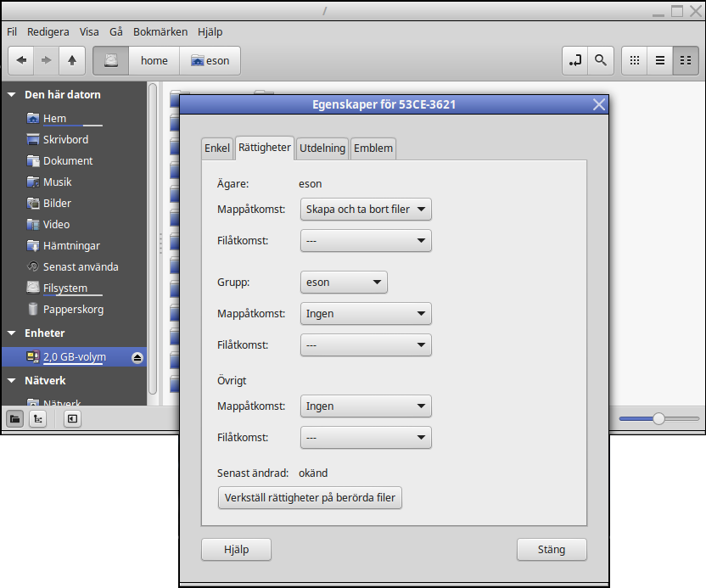Go up to the parent folder
Image resolution: width=706 pixels, height=588 pixels.
72,60
